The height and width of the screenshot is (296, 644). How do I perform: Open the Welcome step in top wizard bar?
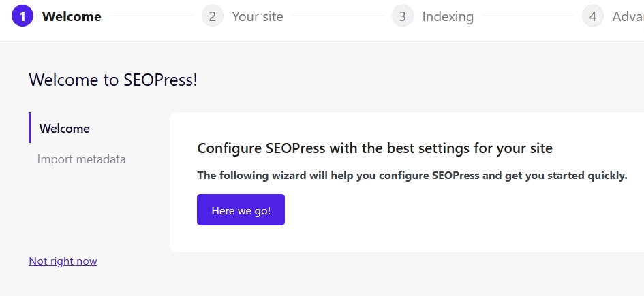72,16
